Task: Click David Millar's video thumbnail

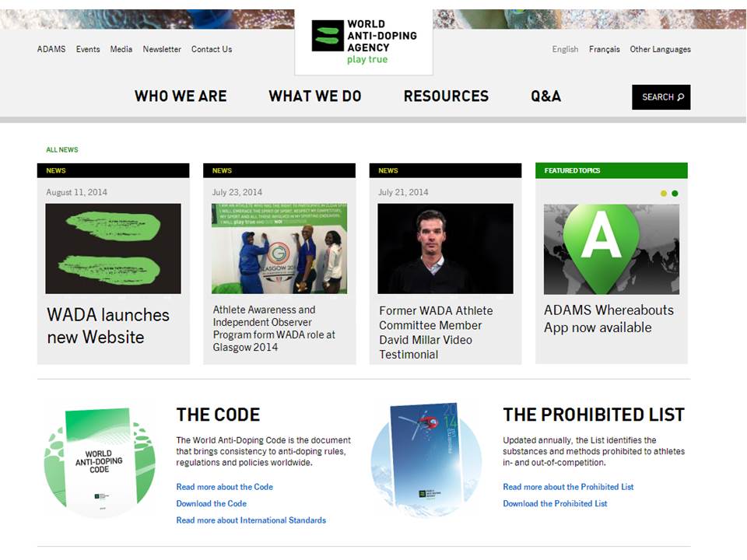Action: [x=444, y=247]
